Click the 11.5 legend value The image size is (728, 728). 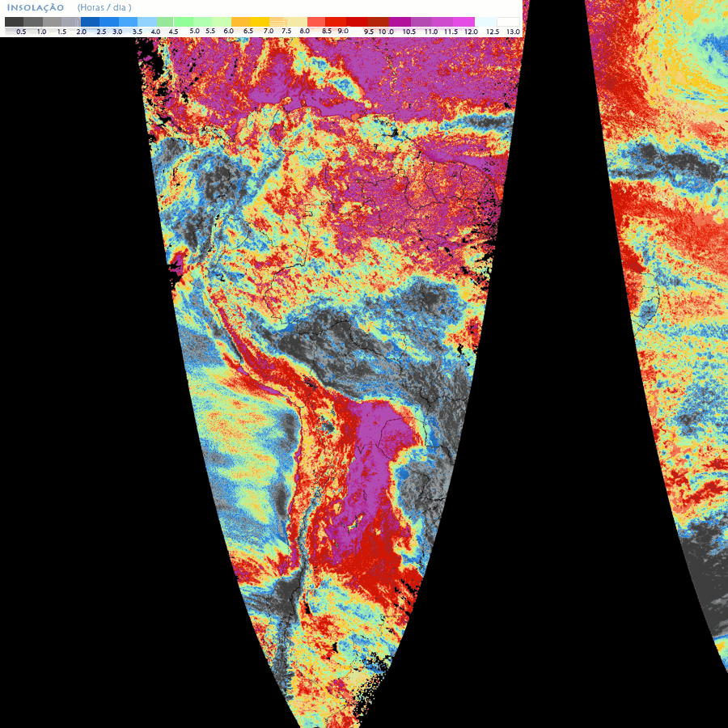tap(451, 32)
